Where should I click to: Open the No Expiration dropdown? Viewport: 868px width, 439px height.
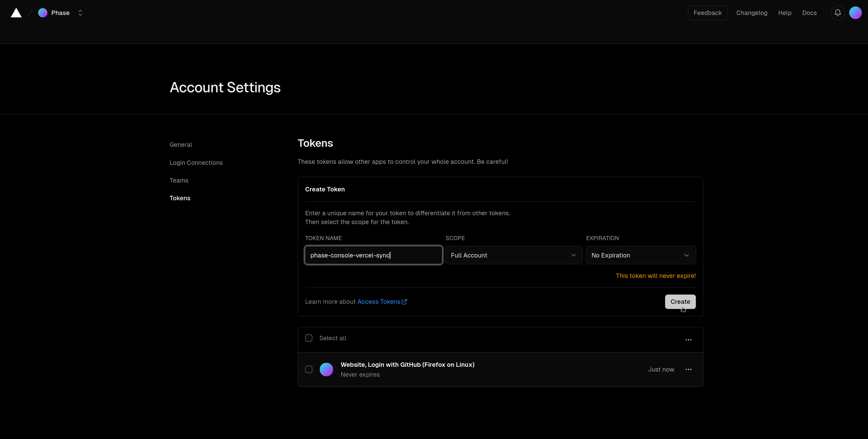[x=641, y=255]
